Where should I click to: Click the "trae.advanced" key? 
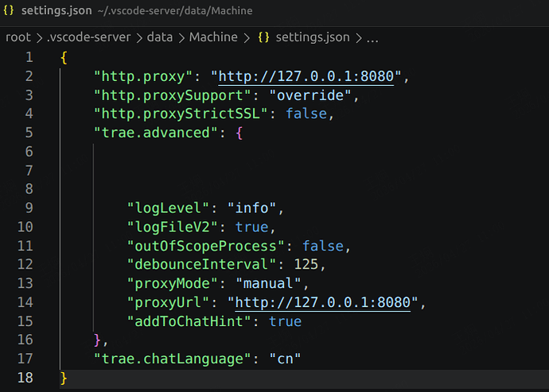pyautogui.click(x=156, y=133)
